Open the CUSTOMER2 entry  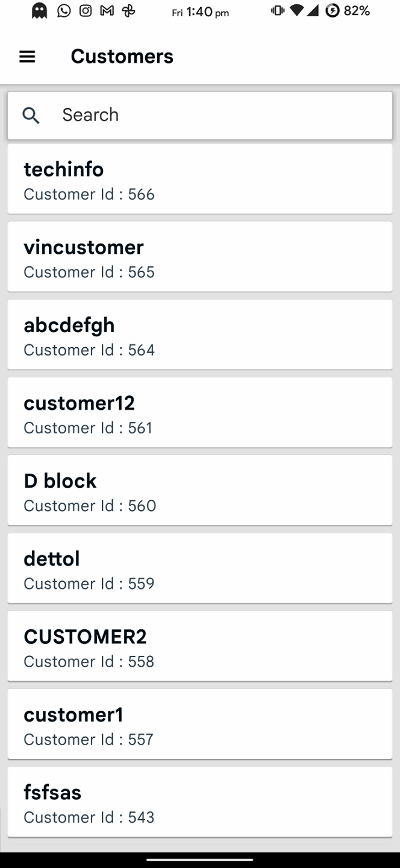click(x=199, y=646)
